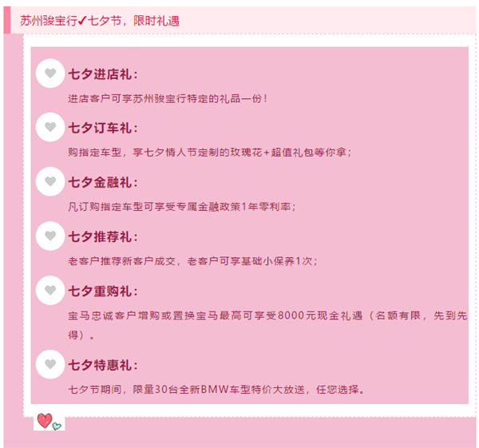The image size is (479, 448).
Task: Click the header title 苏州骏宝行七夕节，限时礼遇
Action: [100, 21]
